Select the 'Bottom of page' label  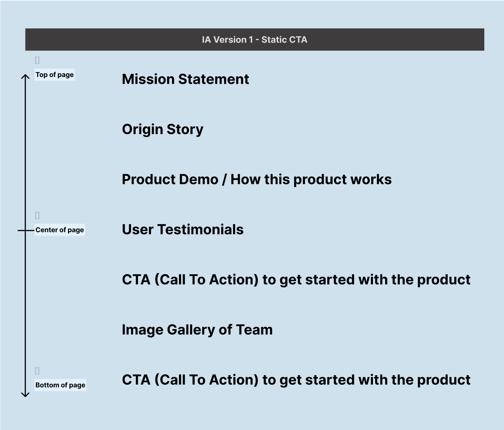click(x=60, y=385)
